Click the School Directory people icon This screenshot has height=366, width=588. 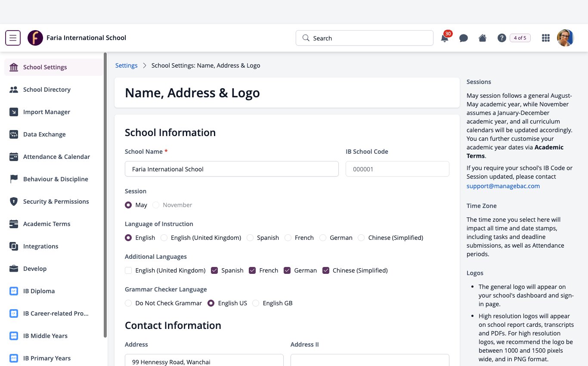tap(14, 90)
